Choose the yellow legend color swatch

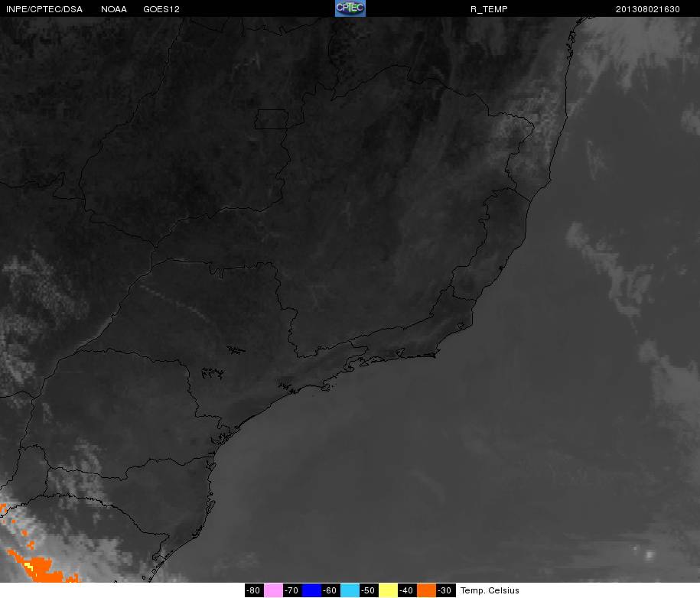388,590
